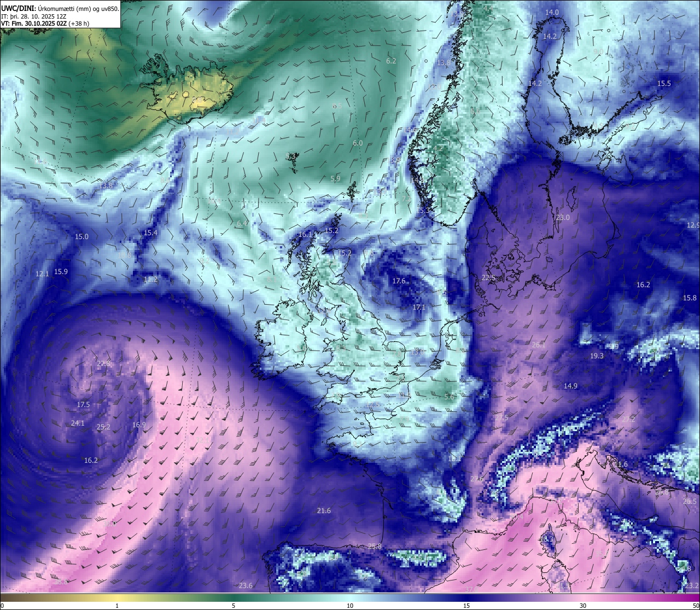This screenshot has width=700, height=610.
Task: Click the 5.6 value over Benelux
Action: pos(449,397)
